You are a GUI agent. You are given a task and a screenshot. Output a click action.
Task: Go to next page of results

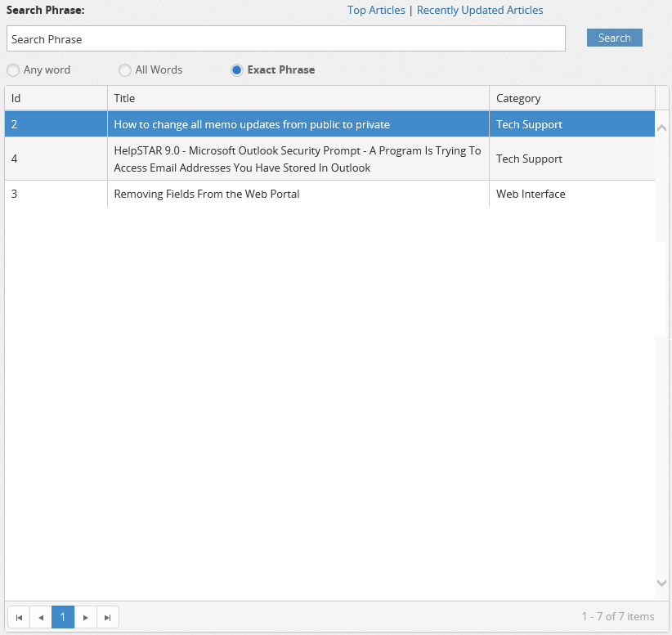coord(86,617)
